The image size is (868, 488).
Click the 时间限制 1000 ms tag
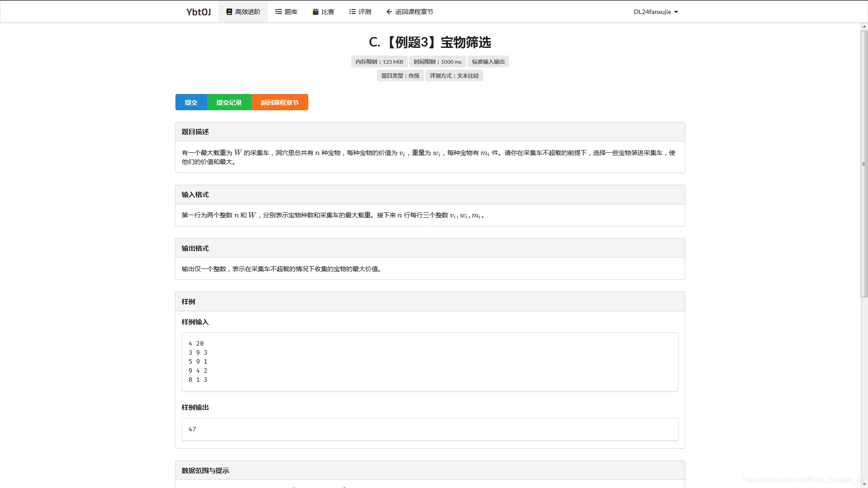[437, 62]
